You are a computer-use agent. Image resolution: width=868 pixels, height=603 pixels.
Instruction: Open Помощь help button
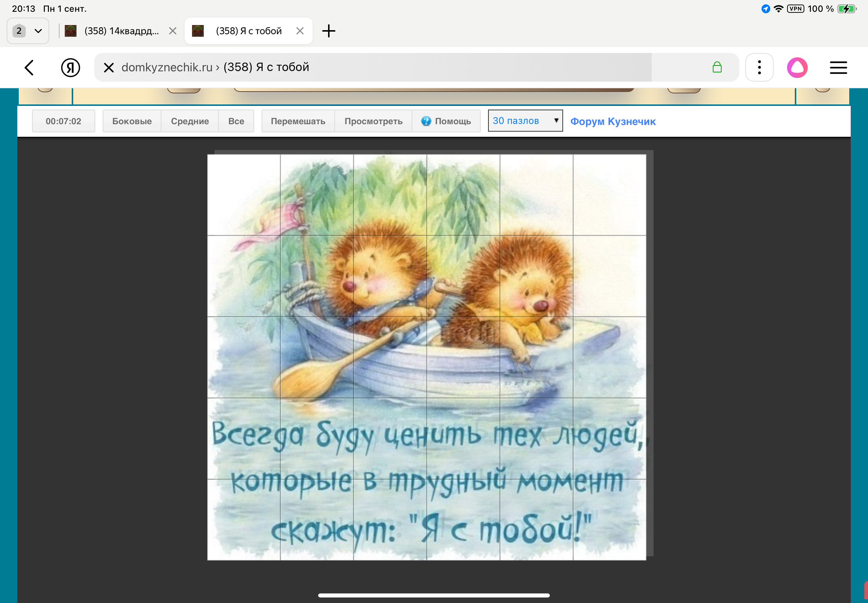tap(446, 121)
